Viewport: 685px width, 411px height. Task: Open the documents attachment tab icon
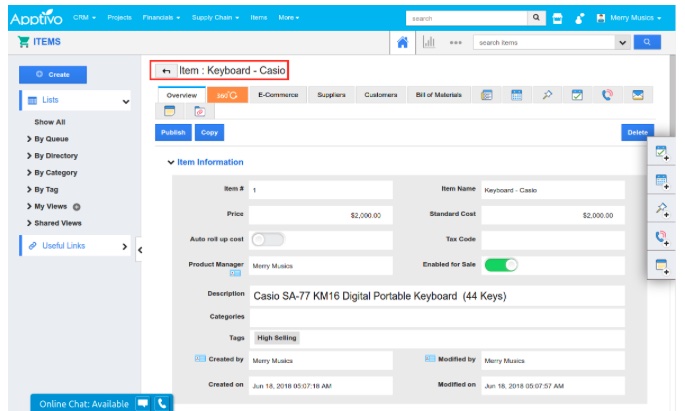(200, 111)
